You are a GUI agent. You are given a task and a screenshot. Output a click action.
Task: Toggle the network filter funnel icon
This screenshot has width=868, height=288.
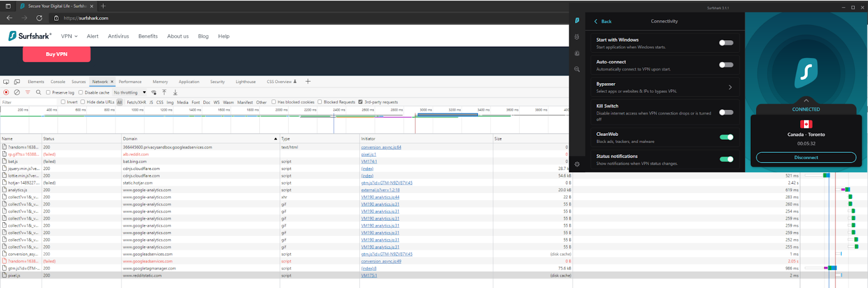click(x=28, y=92)
